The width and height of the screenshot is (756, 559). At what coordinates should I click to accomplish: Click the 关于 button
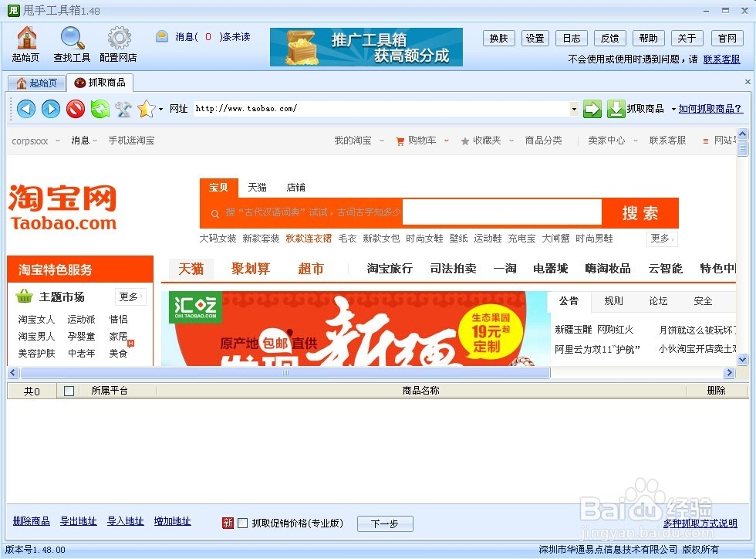pos(687,38)
